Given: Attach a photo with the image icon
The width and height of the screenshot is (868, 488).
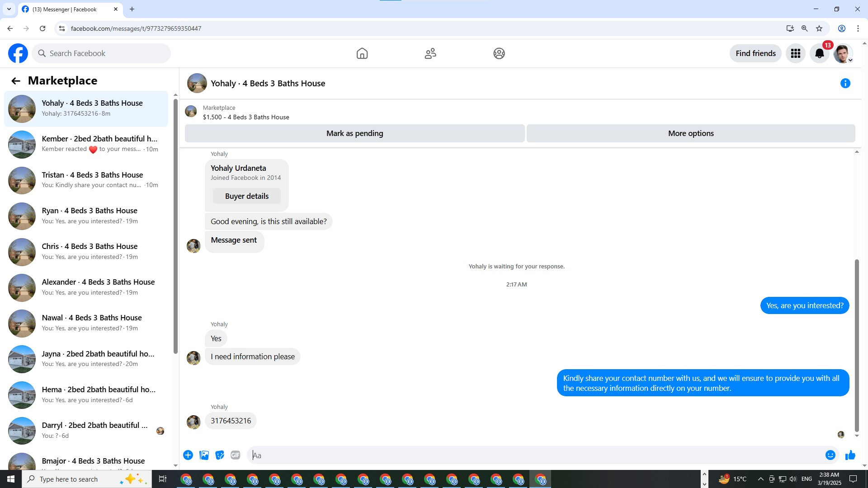Looking at the screenshot, I should (204, 455).
